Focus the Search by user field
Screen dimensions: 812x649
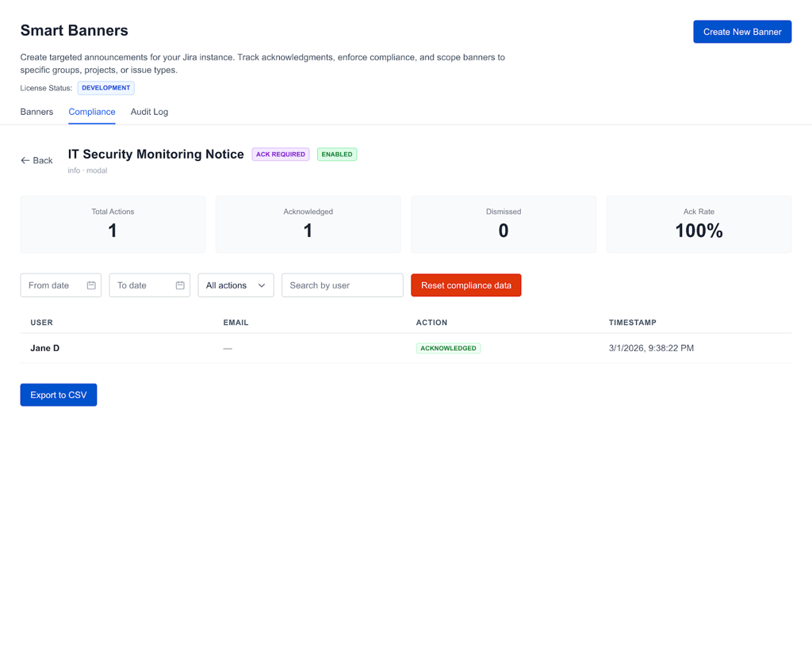343,285
